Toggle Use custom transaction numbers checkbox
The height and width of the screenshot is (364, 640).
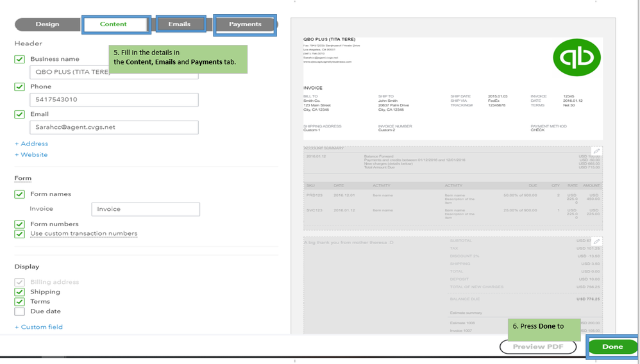click(20, 234)
